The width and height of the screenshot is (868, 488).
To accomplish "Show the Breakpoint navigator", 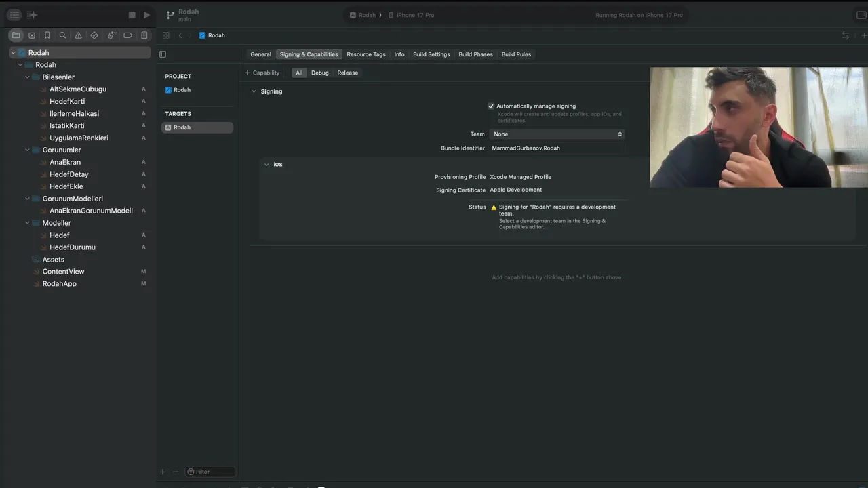I will click(127, 35).
